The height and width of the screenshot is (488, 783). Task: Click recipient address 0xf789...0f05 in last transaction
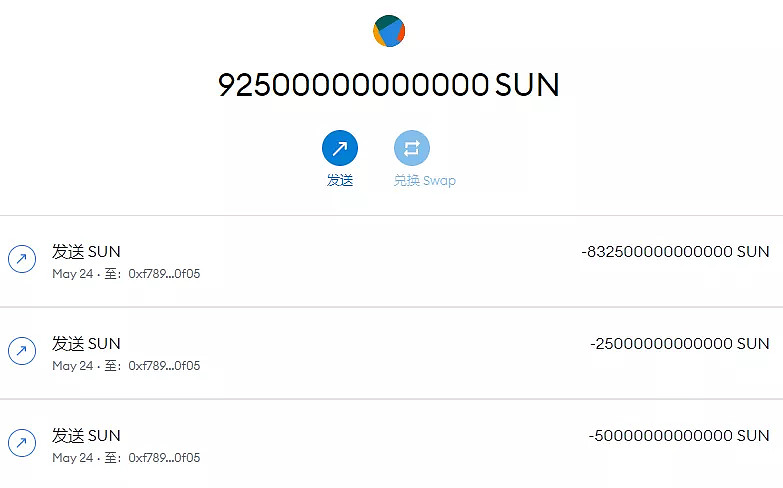164,458
